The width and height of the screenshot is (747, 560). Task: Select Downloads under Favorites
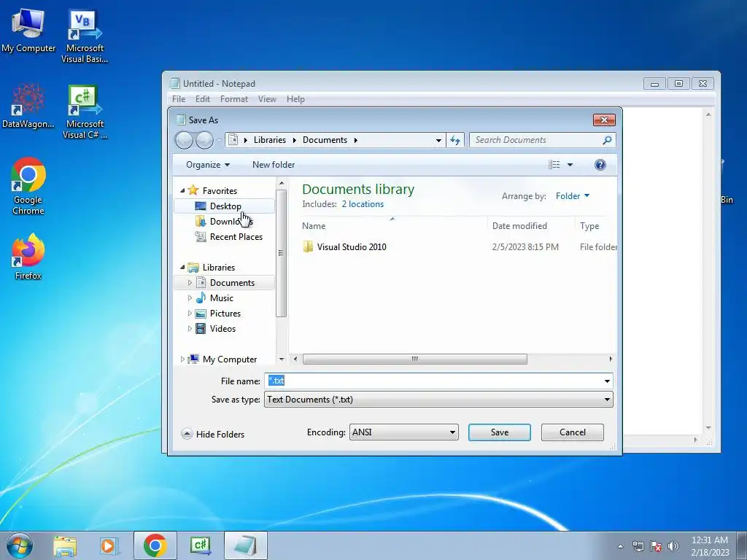point(231,222)
